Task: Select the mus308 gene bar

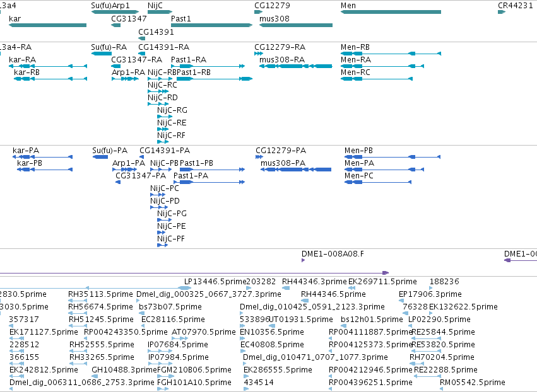Action: pyautogui.click(x=296, y=25)
